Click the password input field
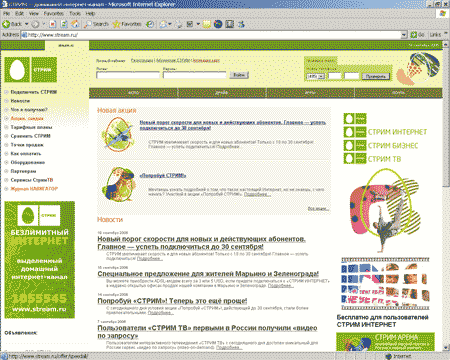The width and height of the screenshot is (450, 360). pyautogui.click(x=195, y=75)
